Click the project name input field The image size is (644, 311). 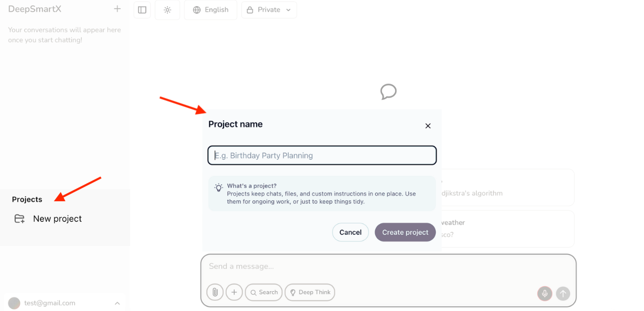pyautogui.click(x=322, y=155)
